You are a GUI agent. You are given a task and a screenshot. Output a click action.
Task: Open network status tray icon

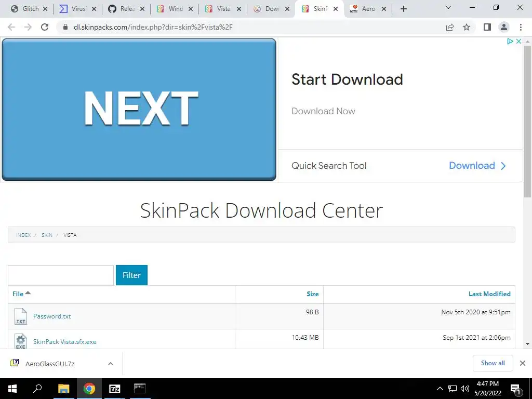[x=453, y=389]
